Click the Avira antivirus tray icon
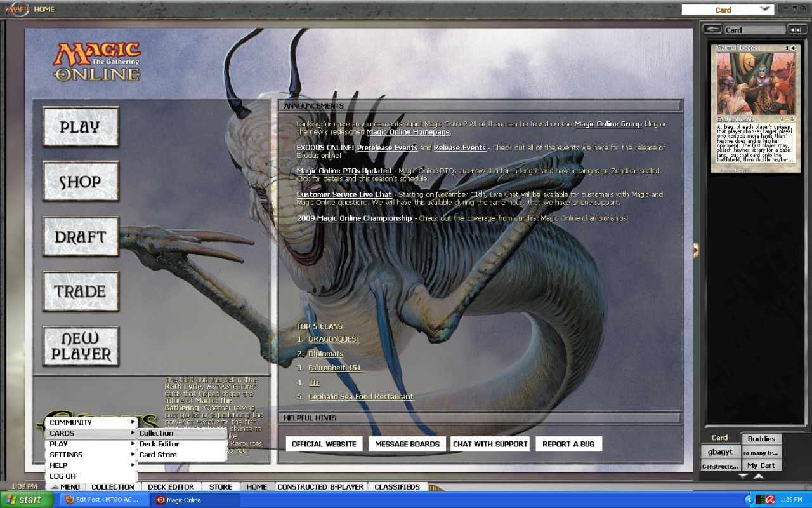812x508 pixels. coord(771,500)
